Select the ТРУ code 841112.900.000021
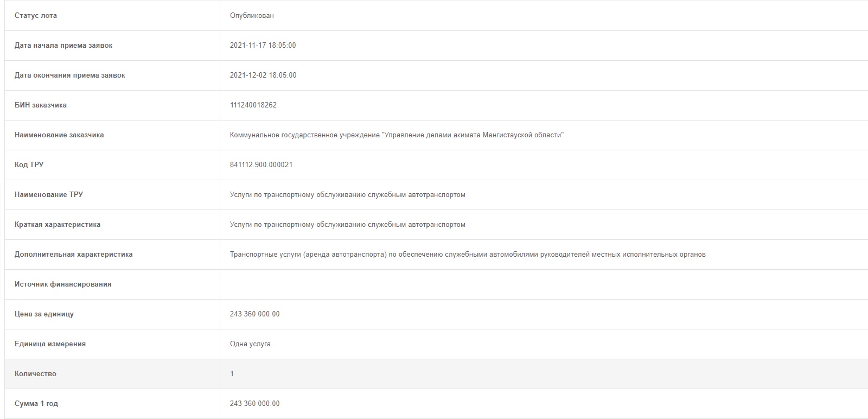Image resolution: width=868 pixels, height=419 pixels. coord(261,165)
